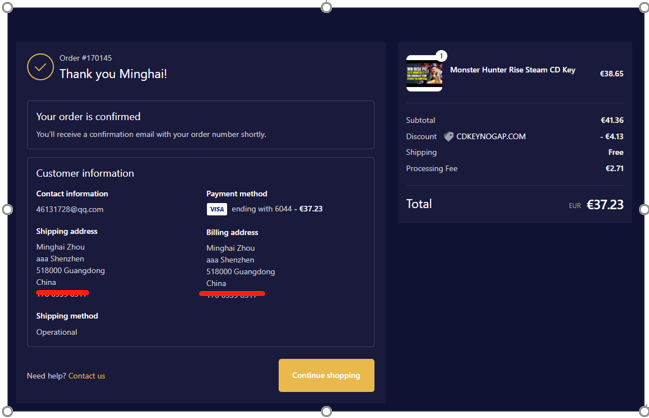Click Minghai Zhou under Shipping address
649x418 pixels.
pyautogui.click(x=60, y=247)
